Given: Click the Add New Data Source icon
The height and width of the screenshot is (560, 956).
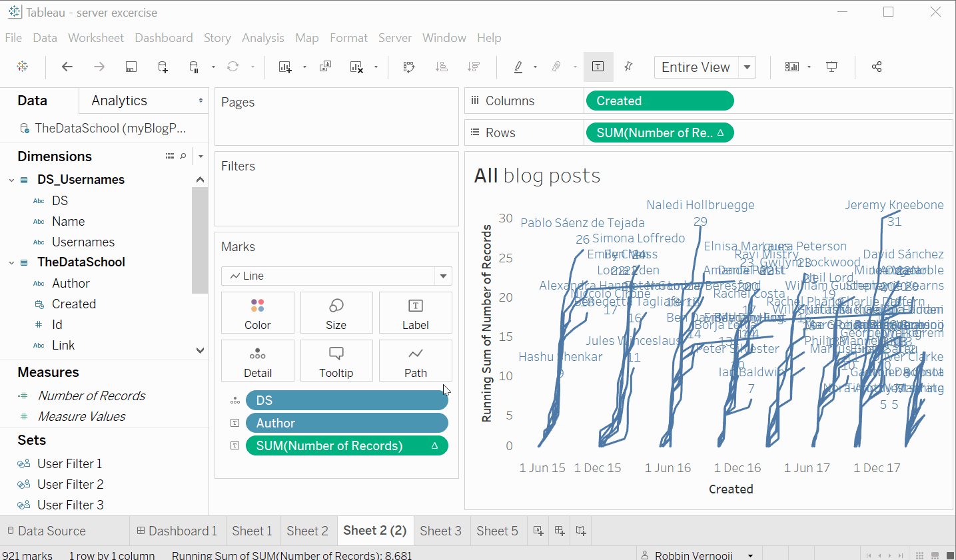Looking at the screenshot, I should [x=163, y=67].
